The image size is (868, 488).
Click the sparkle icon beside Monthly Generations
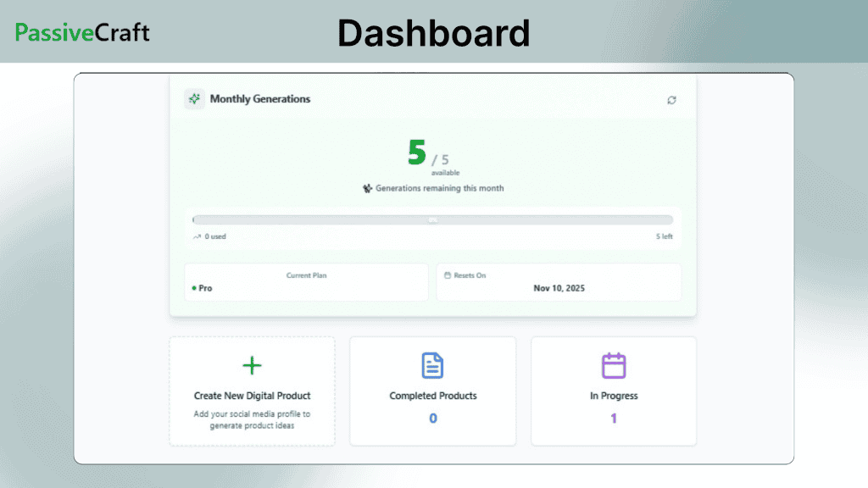coord(194,99)
